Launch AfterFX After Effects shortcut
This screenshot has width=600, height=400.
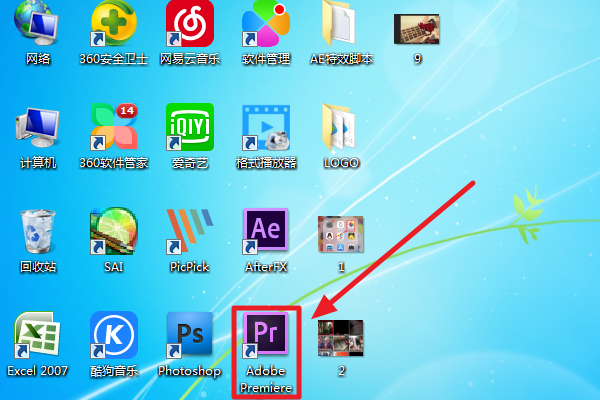tap(266, 231)
